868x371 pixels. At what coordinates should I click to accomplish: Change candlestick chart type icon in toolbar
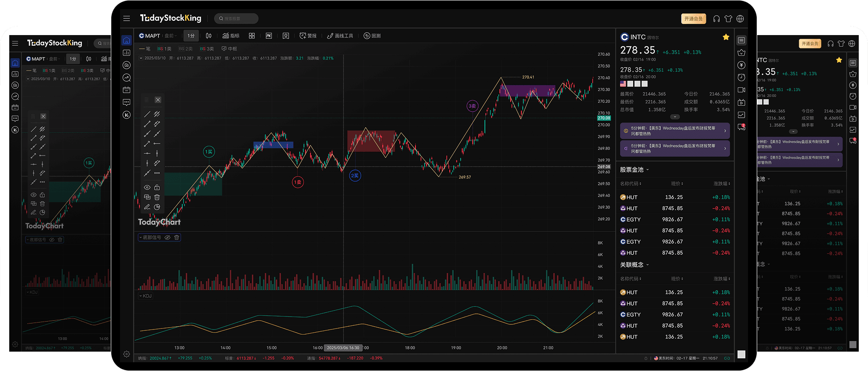click(209, 36)
